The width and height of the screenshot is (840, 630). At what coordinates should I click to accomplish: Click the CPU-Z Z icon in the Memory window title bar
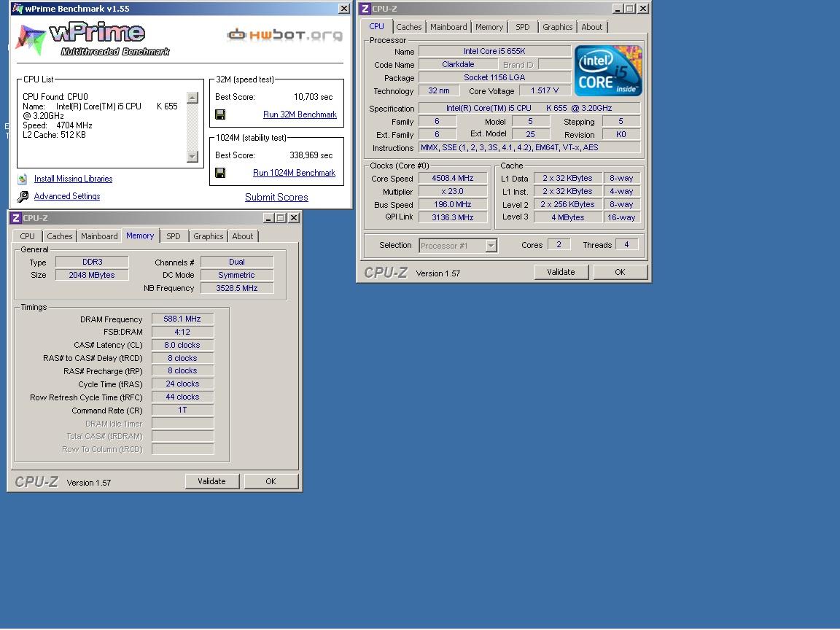(x=16, y=217)
